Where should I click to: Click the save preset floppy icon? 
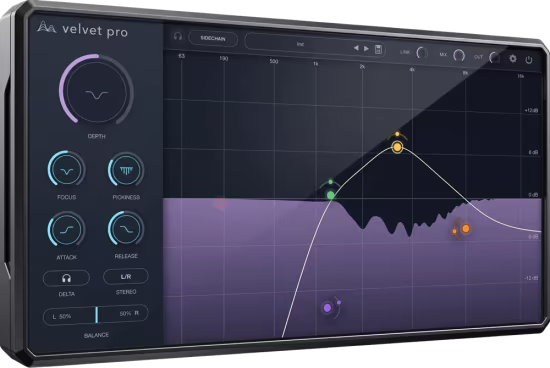[x=378, y=49]
